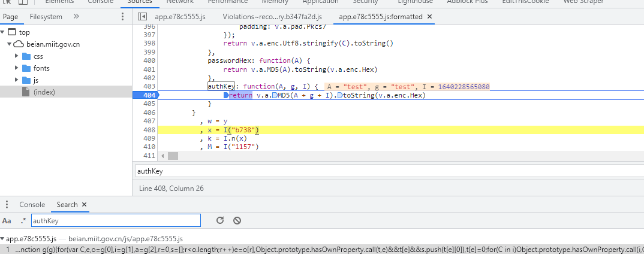Clear the search results
The image size is (644, 255).
pyautogui.click(x=237, y=220)
